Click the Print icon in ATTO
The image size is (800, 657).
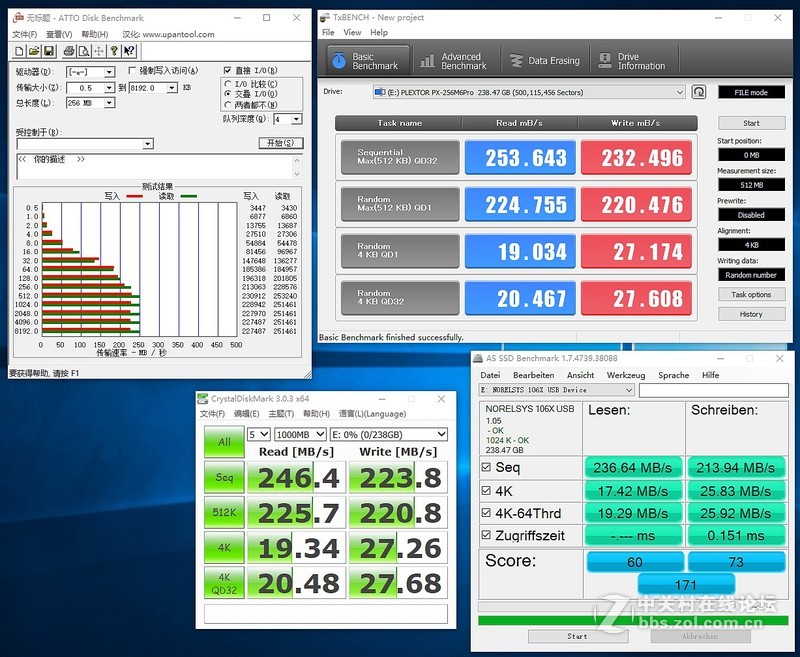tap(68, 51)
